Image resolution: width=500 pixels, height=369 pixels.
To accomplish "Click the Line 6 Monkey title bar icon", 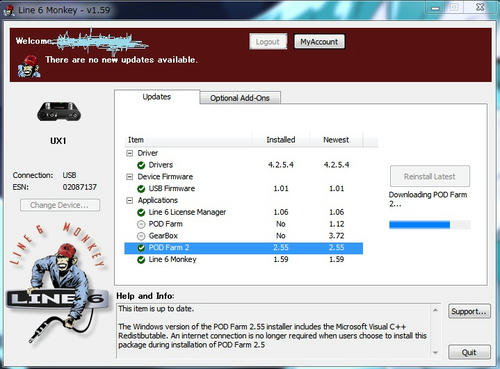I will click(9, 10).
